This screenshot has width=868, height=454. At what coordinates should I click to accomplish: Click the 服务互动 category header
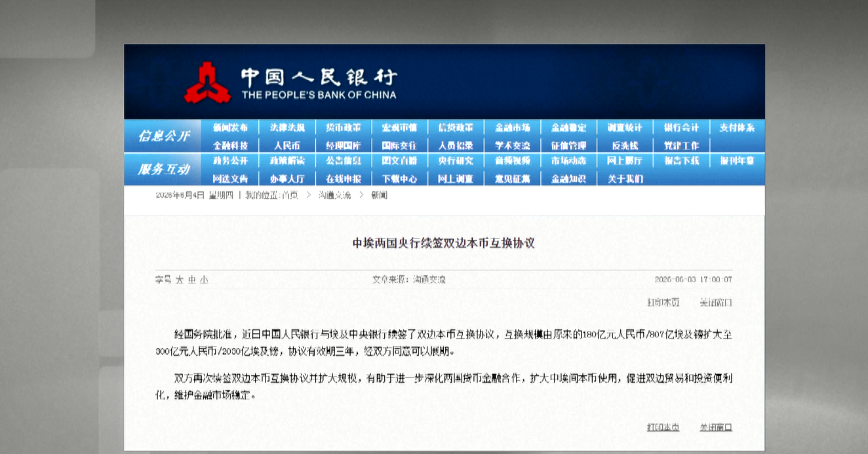tap(164, 169)
